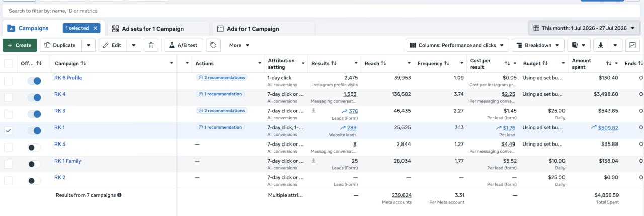Click the export download icon
The width and height of the screenshot is (644, 216).
pyautogui.click(x=601, y=45)
